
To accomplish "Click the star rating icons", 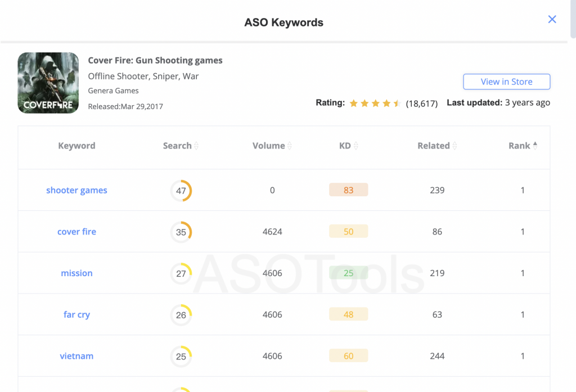I will (x=375, y=103).
